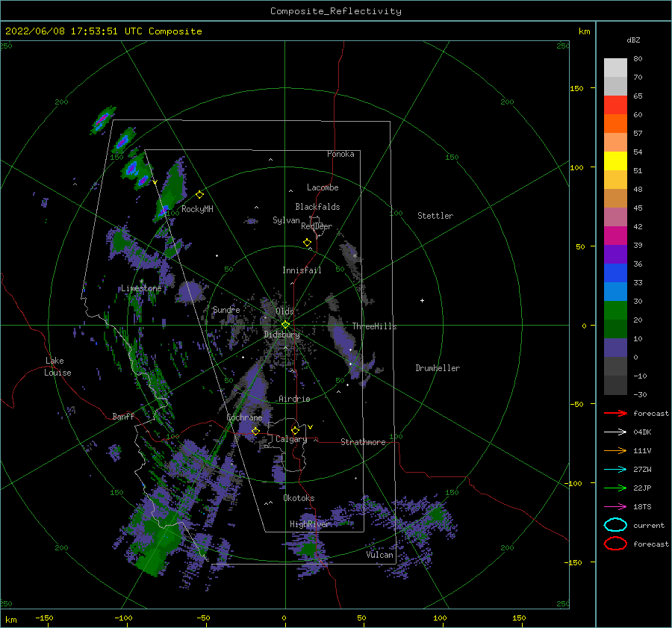Click the ThreeHills label
The height and width of the screenshot is (628, 672).
(374, 326)
